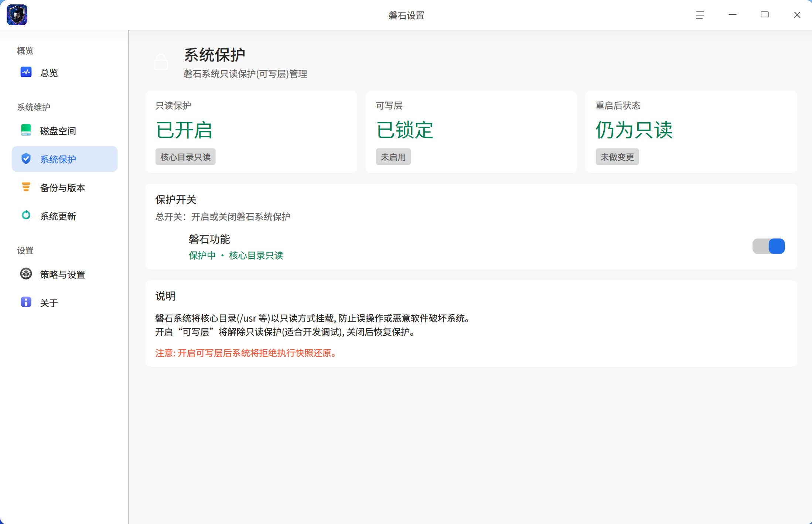
Task: Click the 保护开关 section title
Action: pos(176,199)
